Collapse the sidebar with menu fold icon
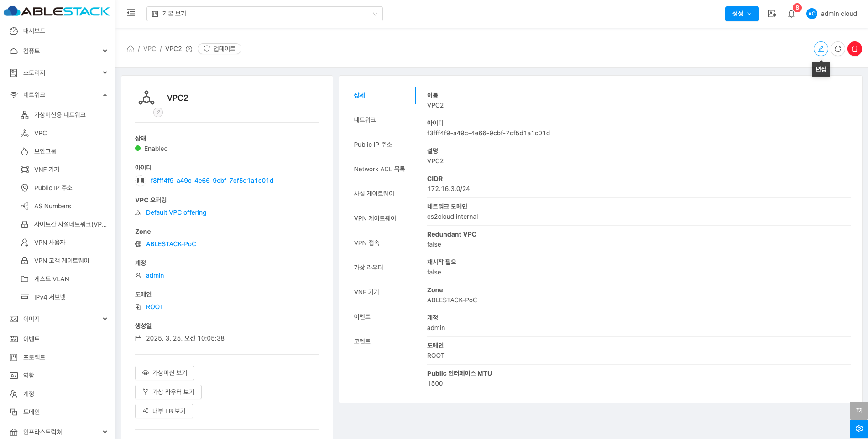This screenshot has width=868, height=439. pos(131,13)
